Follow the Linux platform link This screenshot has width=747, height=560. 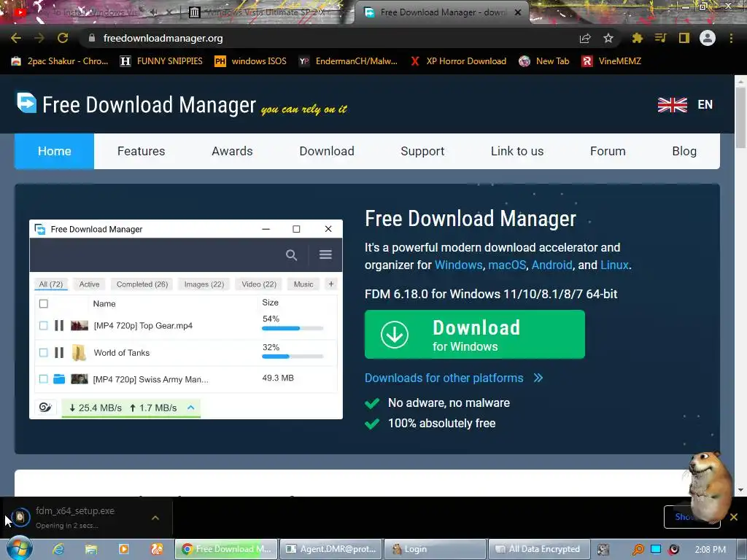tap(614, 265)
